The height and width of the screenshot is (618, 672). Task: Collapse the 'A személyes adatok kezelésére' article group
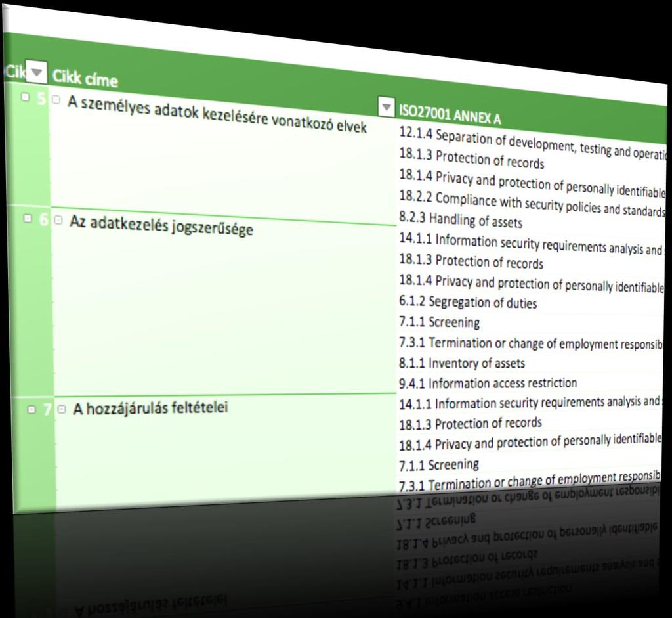[56, 100]
